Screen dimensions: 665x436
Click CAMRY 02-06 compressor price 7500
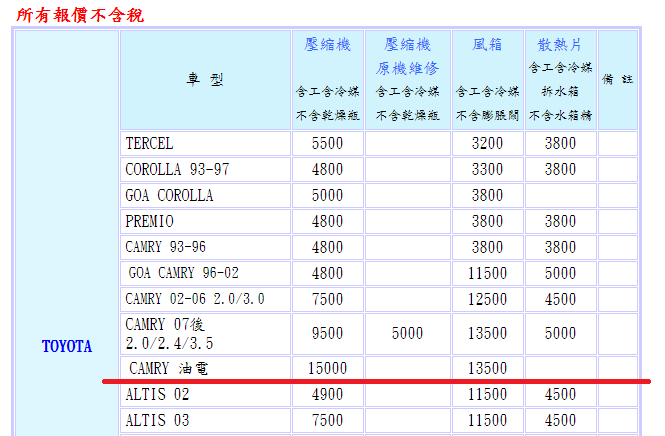click(327, 299)
